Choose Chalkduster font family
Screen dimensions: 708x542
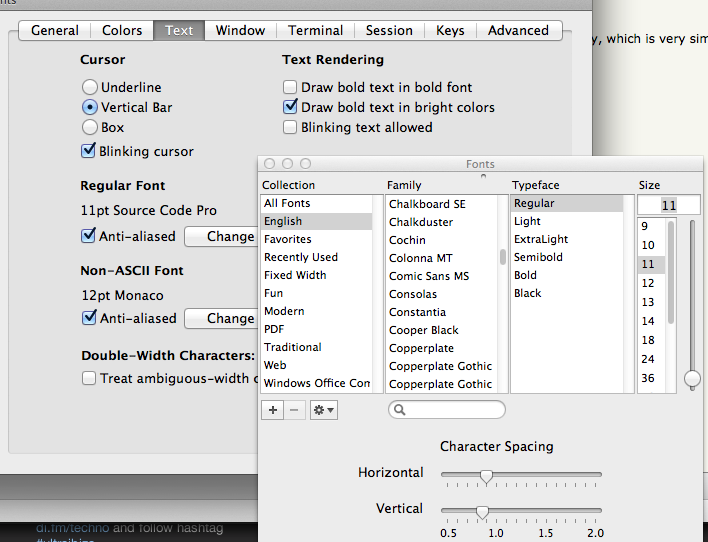[x=442, y=222]
